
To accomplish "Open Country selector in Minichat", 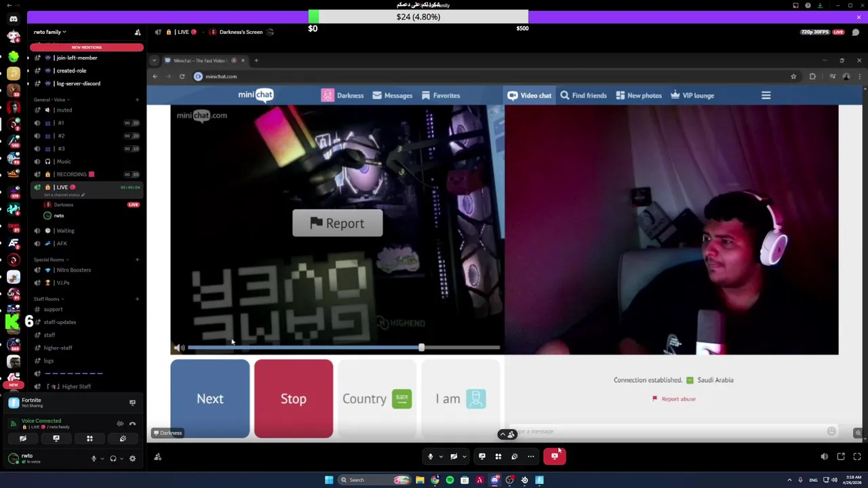I will pos(377,399).
